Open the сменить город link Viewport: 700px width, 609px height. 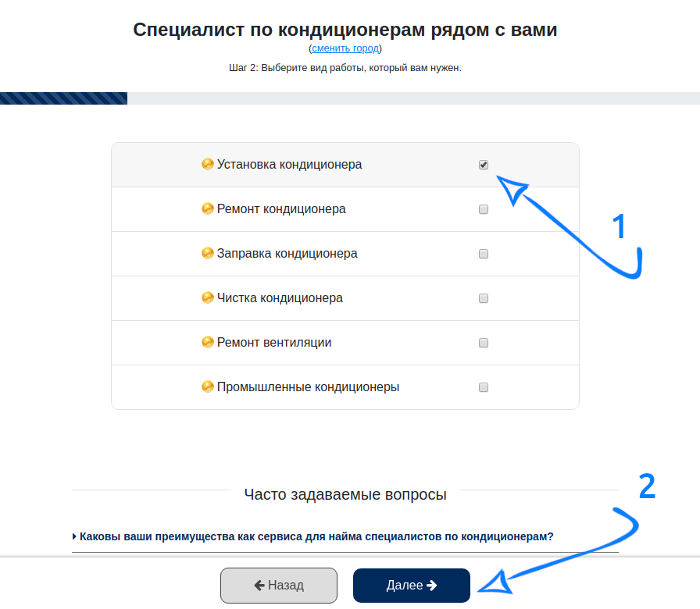[x=345, y=48]
